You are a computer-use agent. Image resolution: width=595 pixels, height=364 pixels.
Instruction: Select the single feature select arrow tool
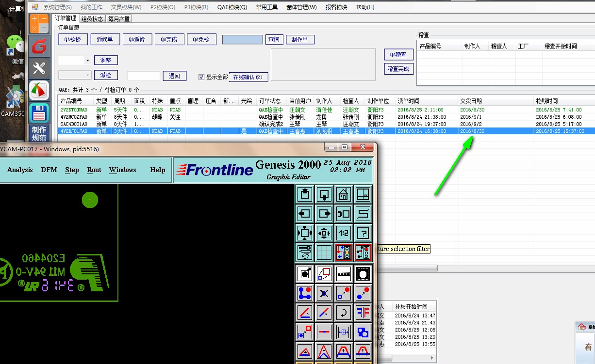coord(305,273)
